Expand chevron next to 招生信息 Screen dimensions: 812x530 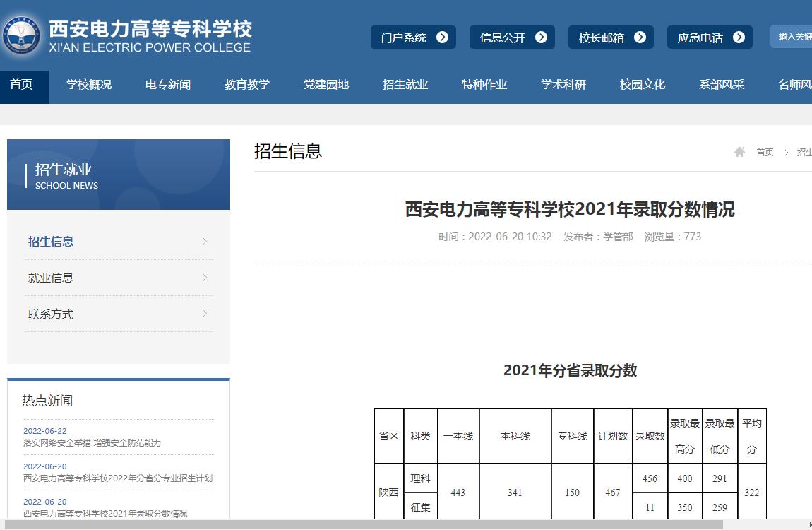[x=205, y=242]
